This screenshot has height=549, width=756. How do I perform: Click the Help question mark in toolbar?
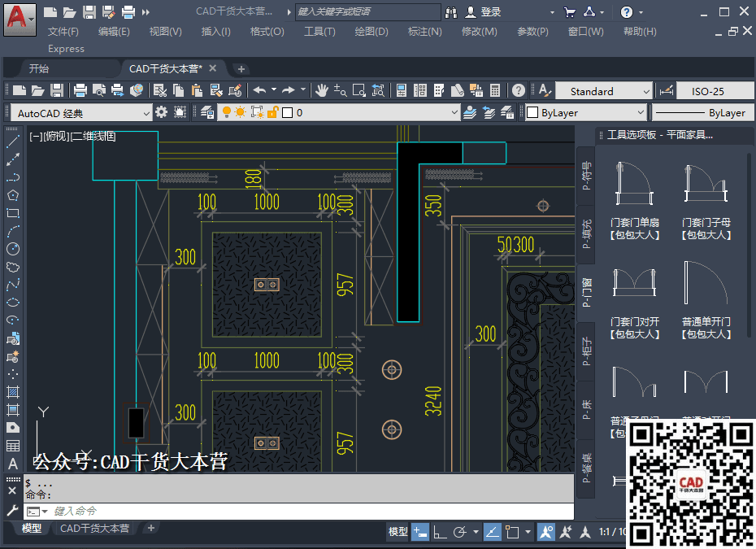pyautogui.click(x=519, y=90)
